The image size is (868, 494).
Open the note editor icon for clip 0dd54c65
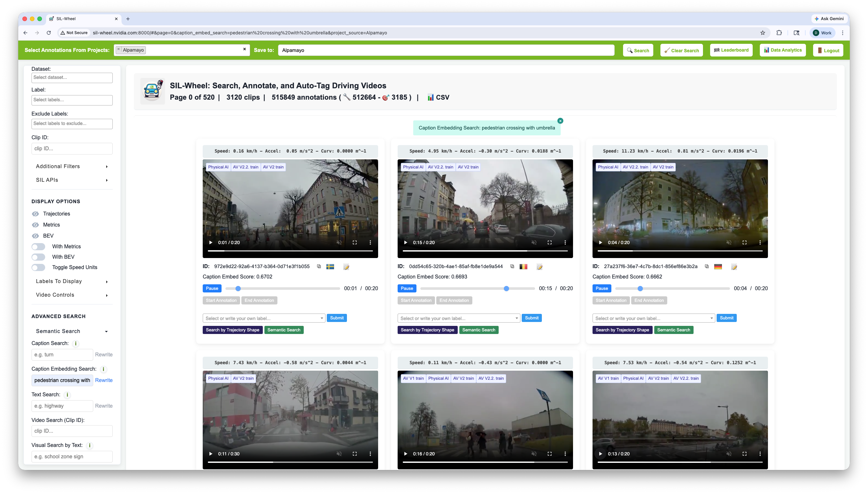click(x=539, y=267)
